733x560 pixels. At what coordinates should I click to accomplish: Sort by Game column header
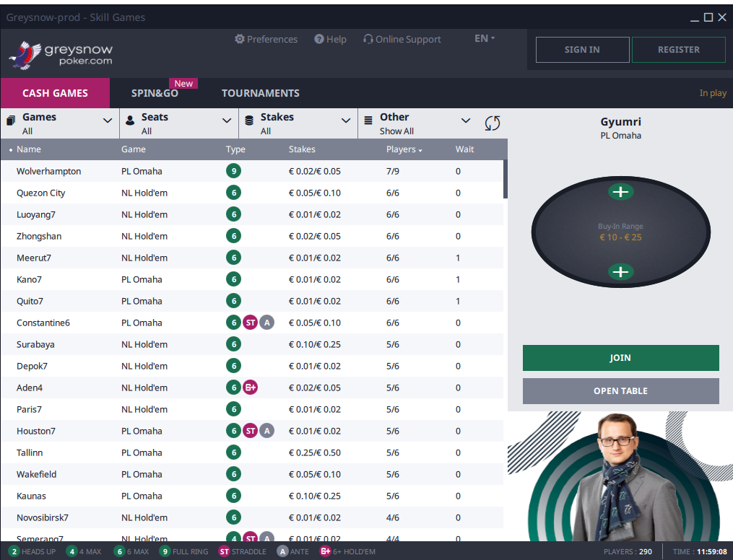coord(133,149)
